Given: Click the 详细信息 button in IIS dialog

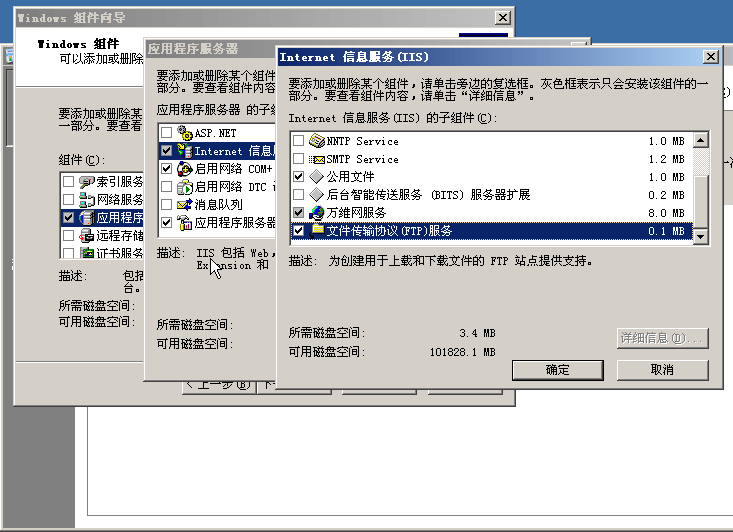Looking at the screenshot, I should point(662,338).
